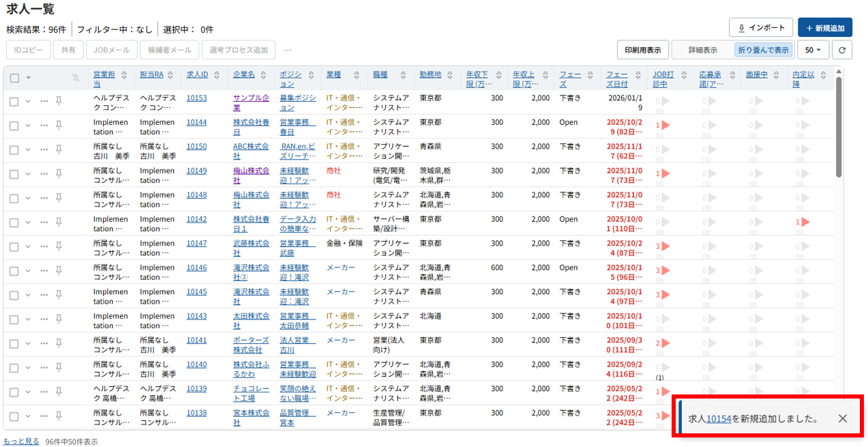The height and width of the screenshot is (447, 868).
Task: Check the box for job 10150
Action: (14, 149)
